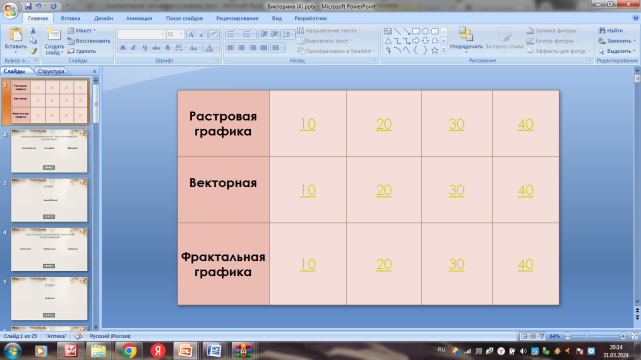Open the Office button menu

(x=10, y=10)
